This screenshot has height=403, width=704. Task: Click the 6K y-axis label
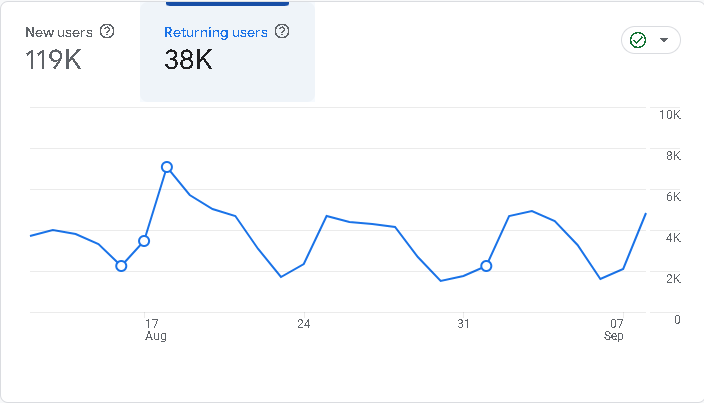673,197
